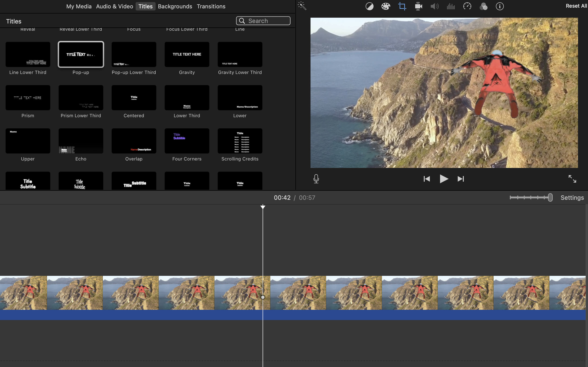Select the crop/transform tool

coord(402,6)
